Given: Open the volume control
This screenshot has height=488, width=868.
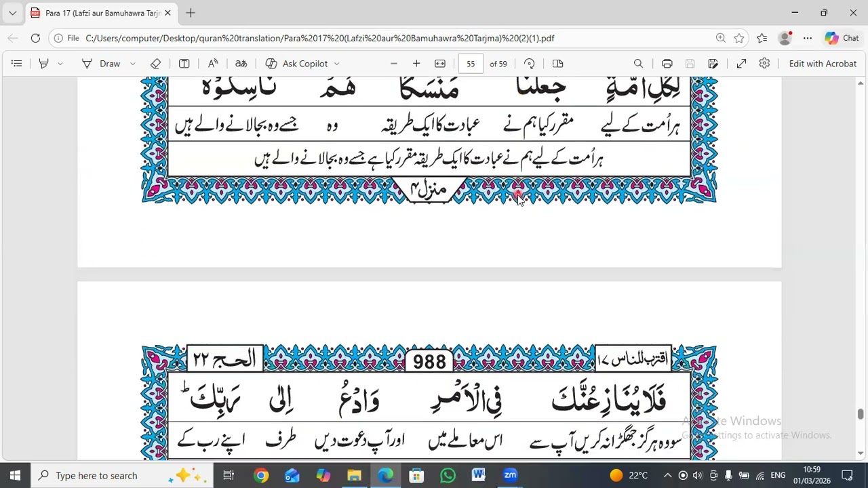Looking at the screenshot, I should (698, 476).
